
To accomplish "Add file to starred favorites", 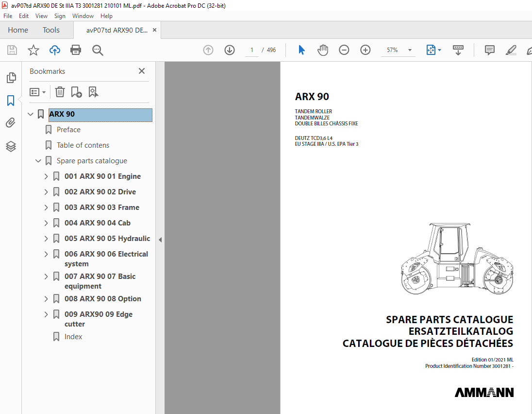I will click(33, 50).
